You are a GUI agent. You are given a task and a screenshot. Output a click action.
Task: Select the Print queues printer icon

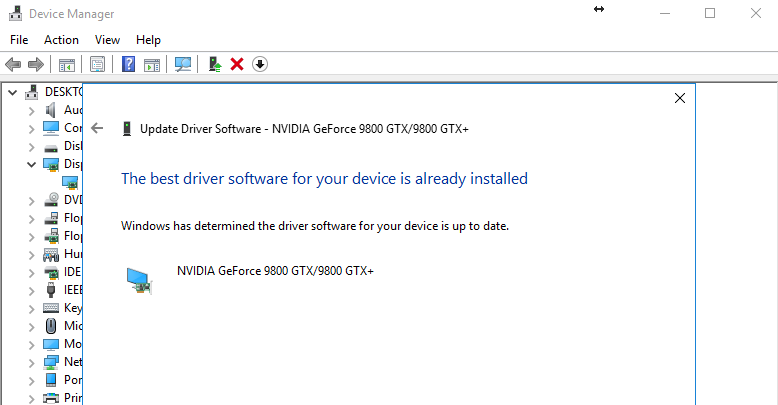click(51, 398)
